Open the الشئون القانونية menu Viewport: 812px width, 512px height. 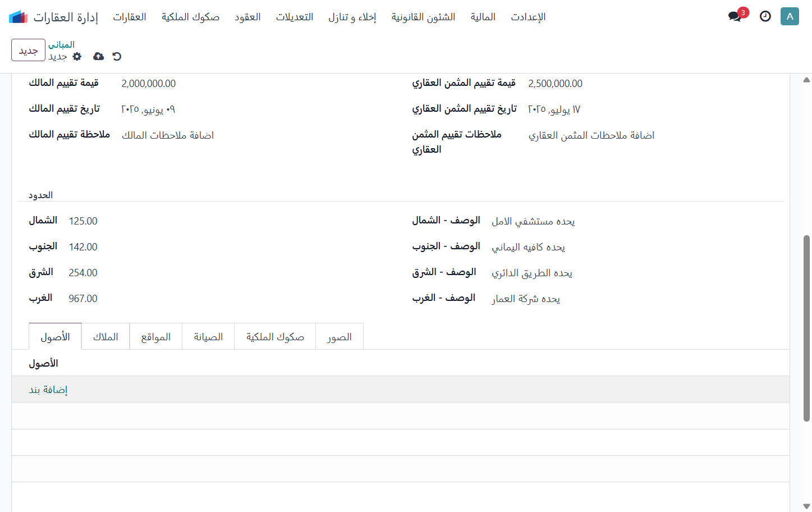point(424,17)
